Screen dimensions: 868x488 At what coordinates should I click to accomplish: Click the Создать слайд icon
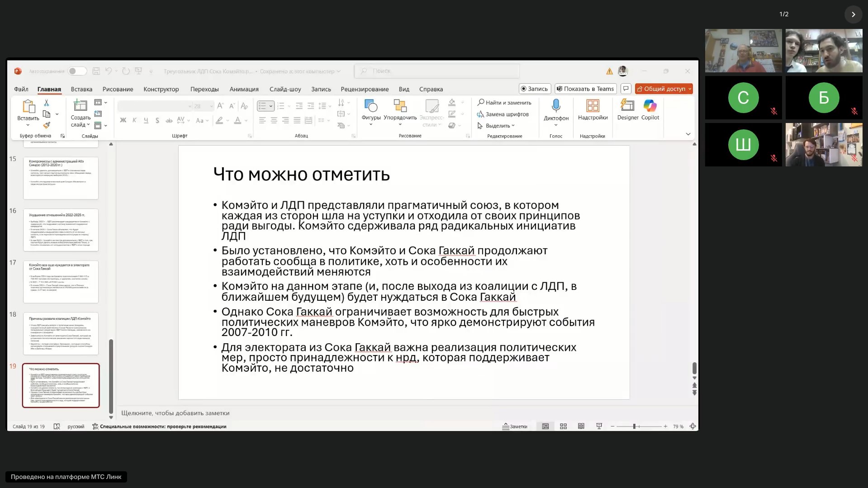(80, 106)
